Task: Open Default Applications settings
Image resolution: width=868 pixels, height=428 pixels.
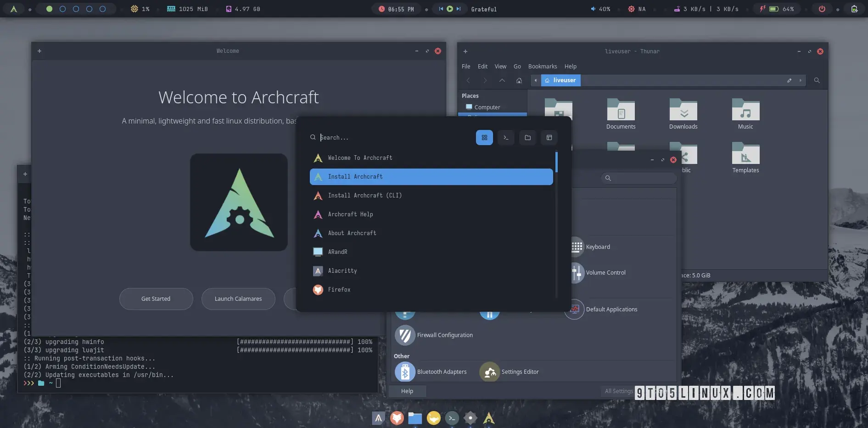Action: (601, 310)
